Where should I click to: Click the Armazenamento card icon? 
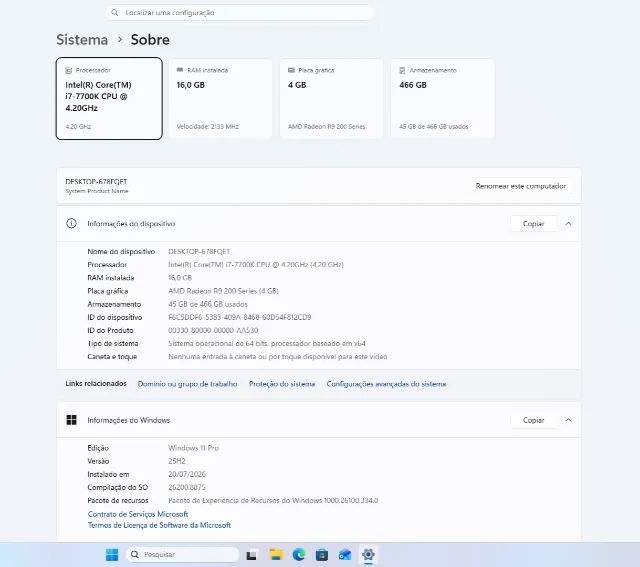tap(402, 70)
